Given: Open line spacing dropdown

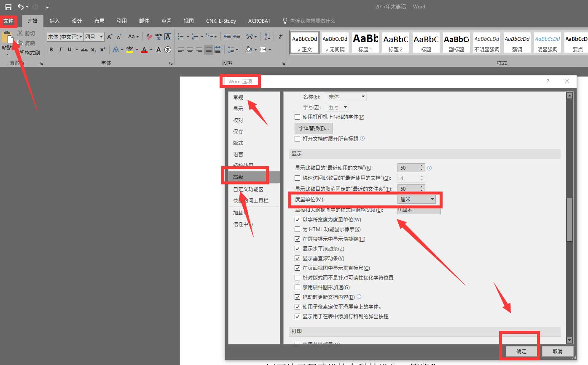Looking at the screenshot, I should 233,50.
